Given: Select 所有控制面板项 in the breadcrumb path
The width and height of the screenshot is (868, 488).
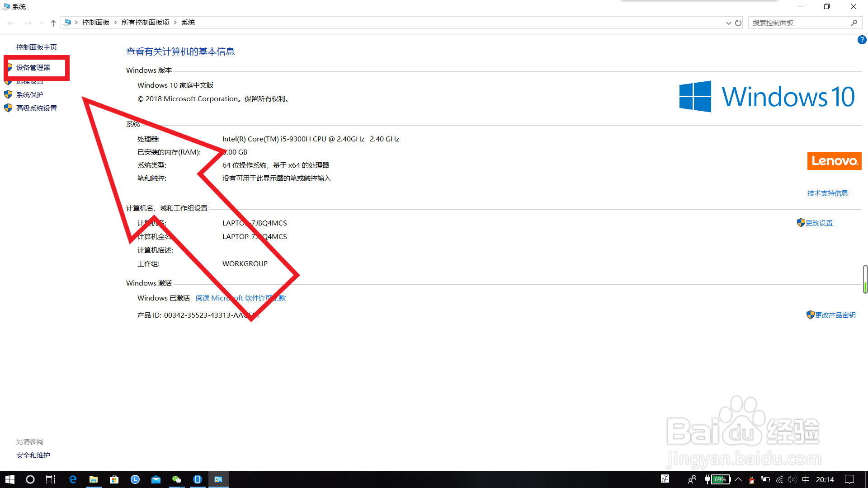Looking at the screenshot, I should click(145, 23).
